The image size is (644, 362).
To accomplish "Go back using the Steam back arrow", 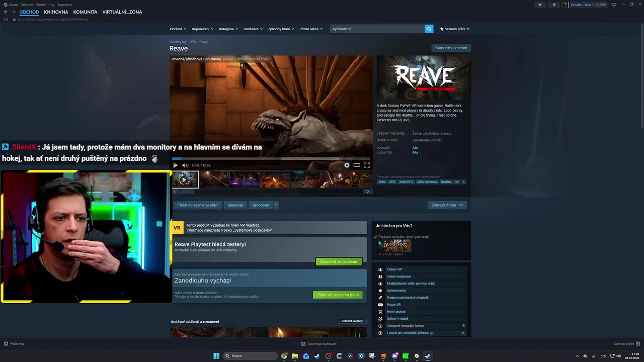I will 6,12.
